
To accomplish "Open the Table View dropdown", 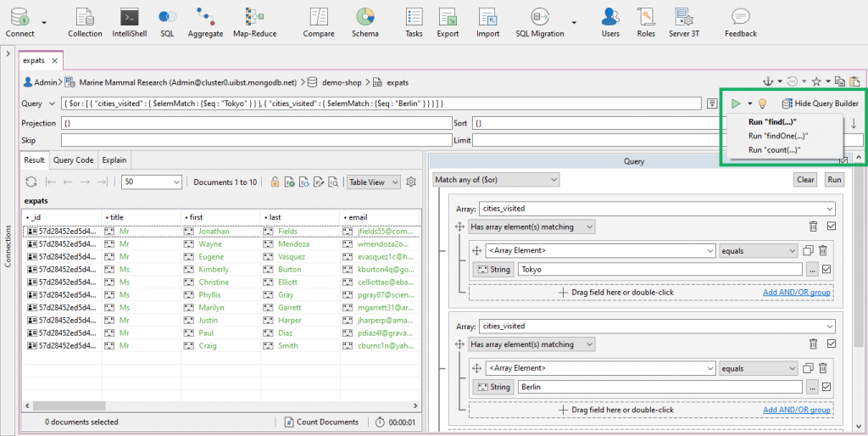I will pyautogui.click(x=373, y=182).
